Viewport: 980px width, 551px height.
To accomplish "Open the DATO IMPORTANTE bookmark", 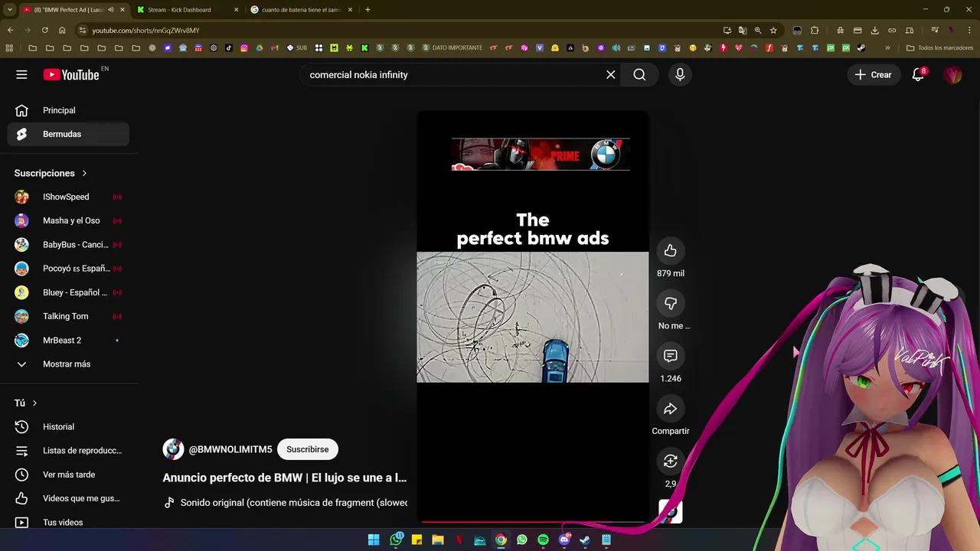I will (452, 47).
